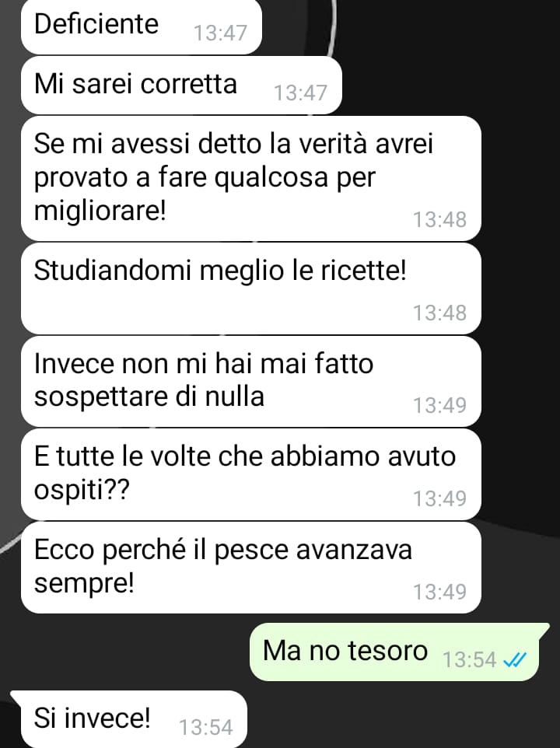
Task: Click the 13:54 timestamp beside 'Si invece!'
Action: pos(205,727)
